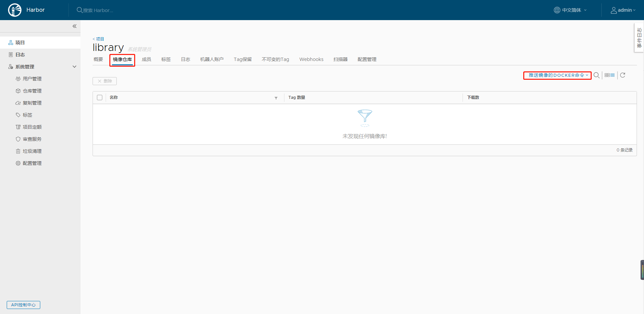644x314 pixels.
Task: Open 用户管理 in the sidebar
Action: coord(32,79)
